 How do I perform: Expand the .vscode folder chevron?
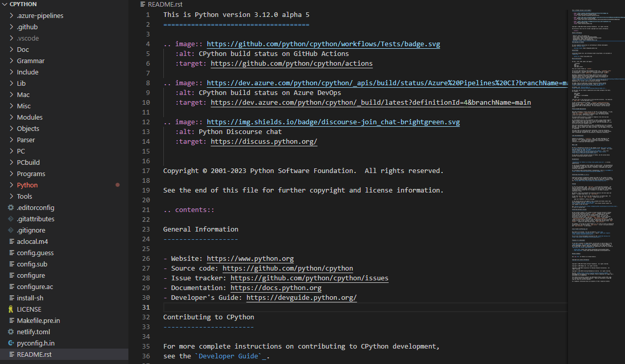(11, 38)
